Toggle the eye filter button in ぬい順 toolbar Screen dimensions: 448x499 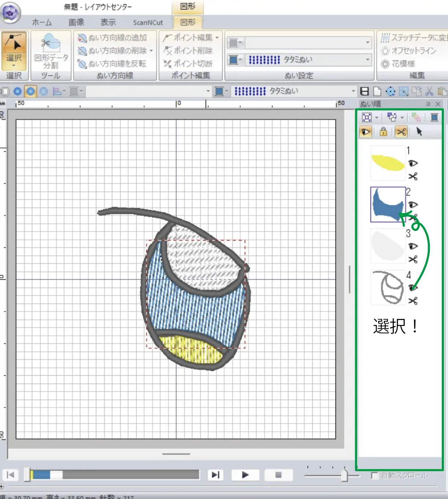[366, 132]
